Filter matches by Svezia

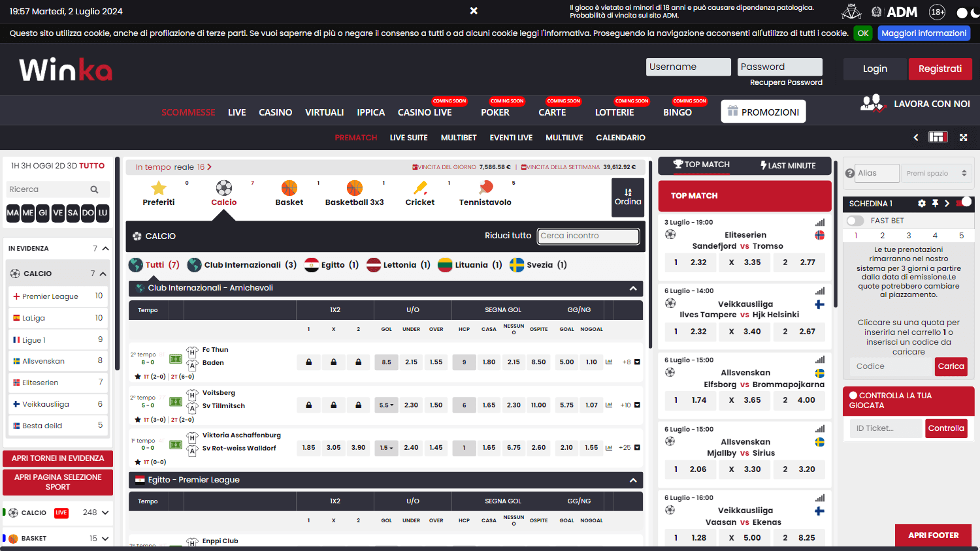click(538, 264)
